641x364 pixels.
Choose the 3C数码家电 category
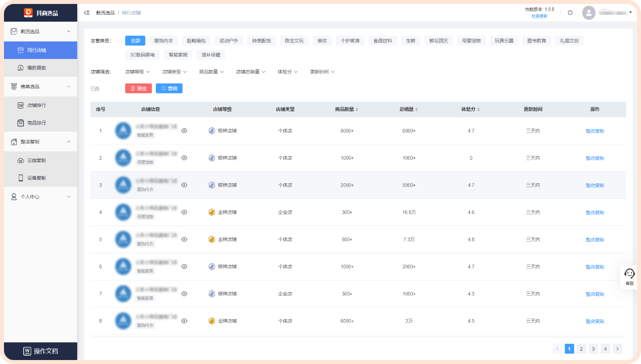point(142,55)
